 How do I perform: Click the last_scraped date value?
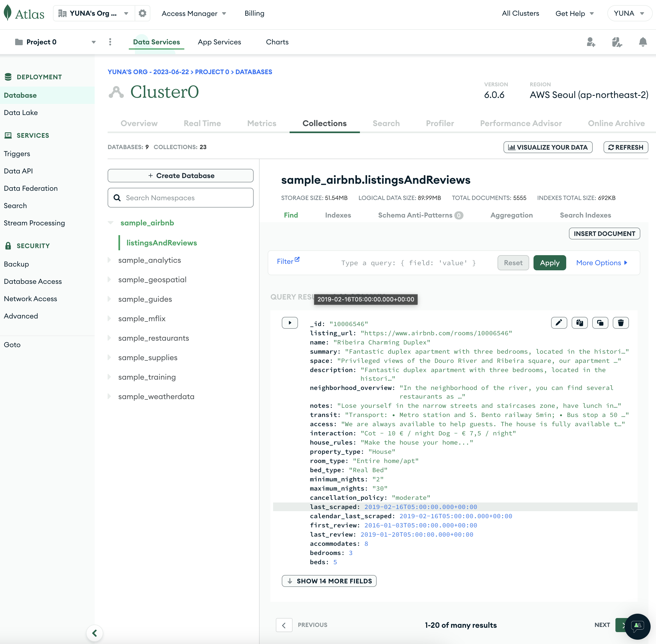coord(421,507)
